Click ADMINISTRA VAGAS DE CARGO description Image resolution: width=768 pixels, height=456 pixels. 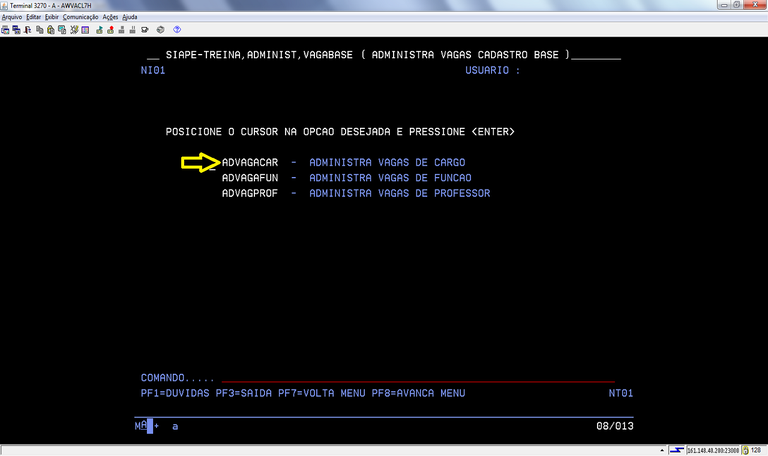point(387,162)
